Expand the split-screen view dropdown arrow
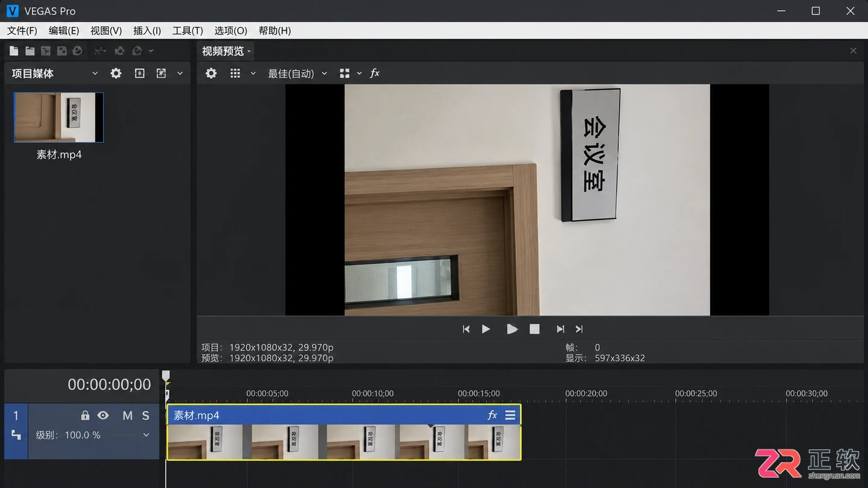Image resolution: width=868 pixels, height=488 pixels. click(x=359, y=74)
